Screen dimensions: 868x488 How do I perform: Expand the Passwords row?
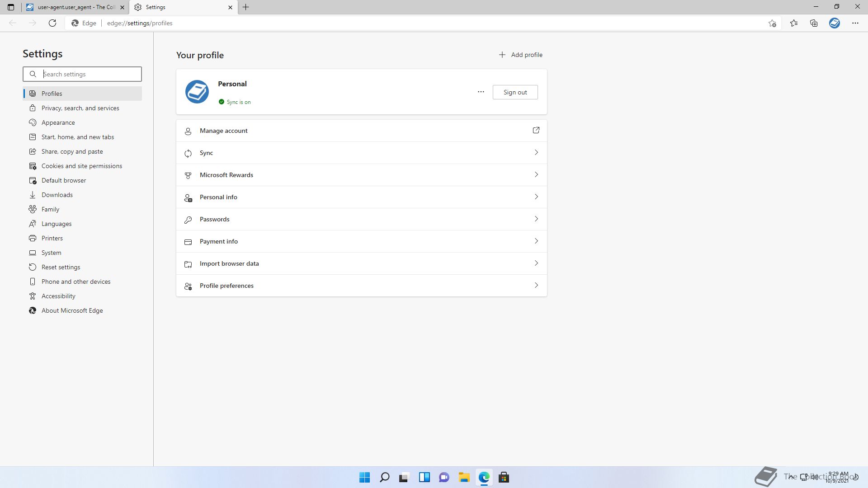[361, 219]
